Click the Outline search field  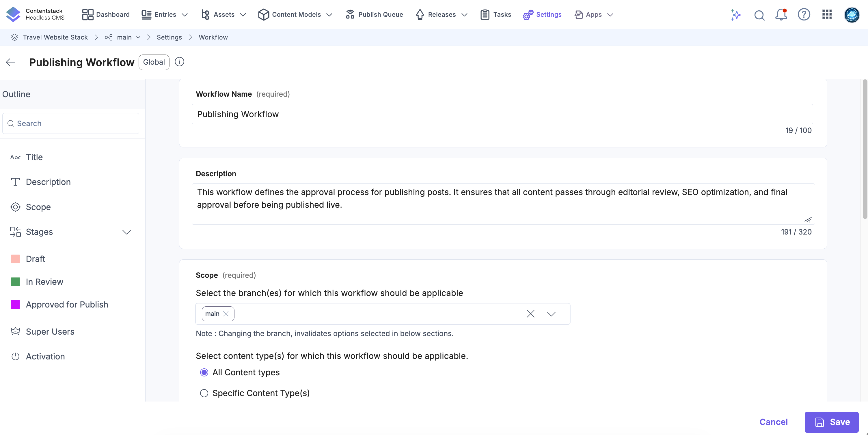point(70,123)
